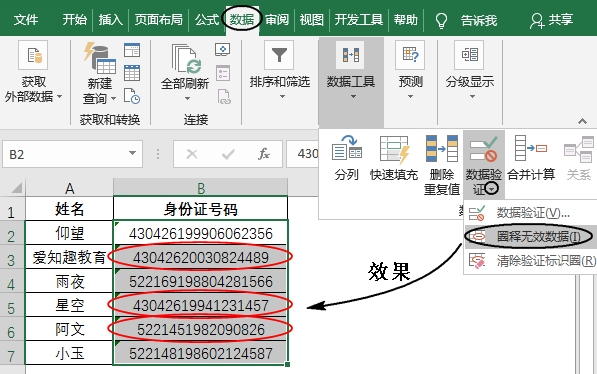This screenshot has height=374, width=597.
Task: Click the formula bar enter checkmark icon
Action: point(228,154)
